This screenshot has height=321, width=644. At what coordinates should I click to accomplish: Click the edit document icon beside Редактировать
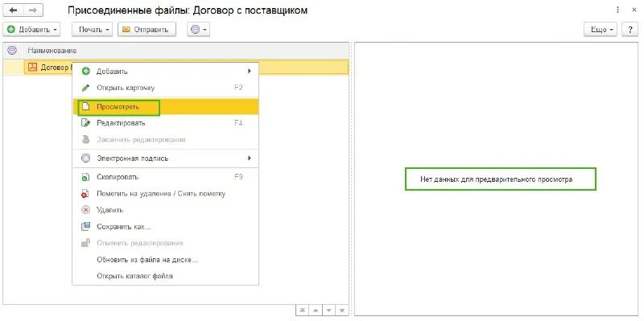(x=85, y=123)
